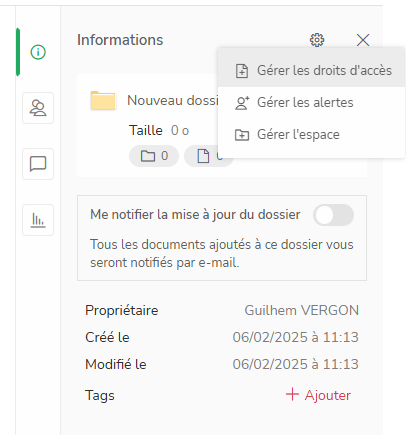This screenshot has width=406, height=435.
Task: Select Gérer les alertes menu item
Action: pyautogui.click(x=312, y=103)
